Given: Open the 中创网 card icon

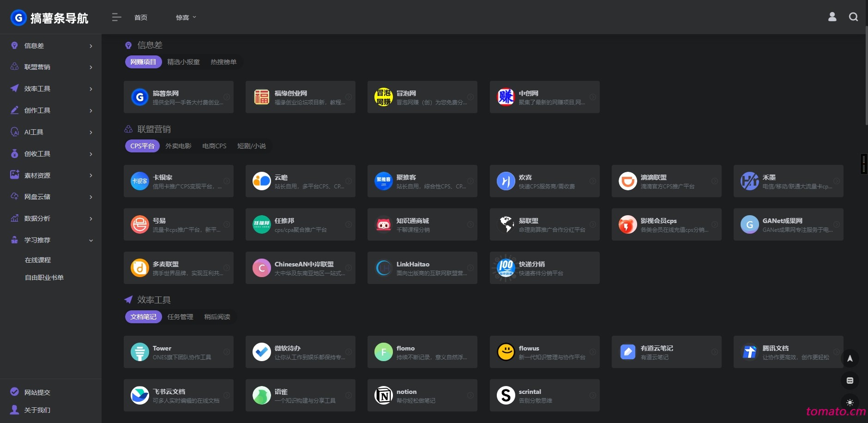Looking at the screenshot, I should (506, 97).
